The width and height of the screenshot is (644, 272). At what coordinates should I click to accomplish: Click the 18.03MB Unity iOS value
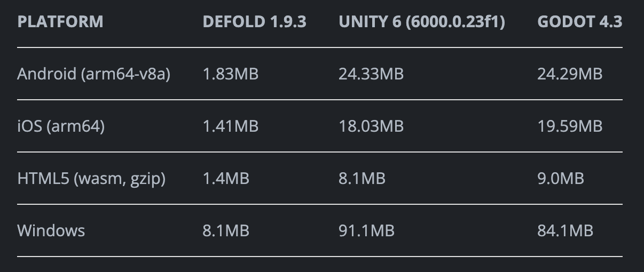tap(371, 126)
